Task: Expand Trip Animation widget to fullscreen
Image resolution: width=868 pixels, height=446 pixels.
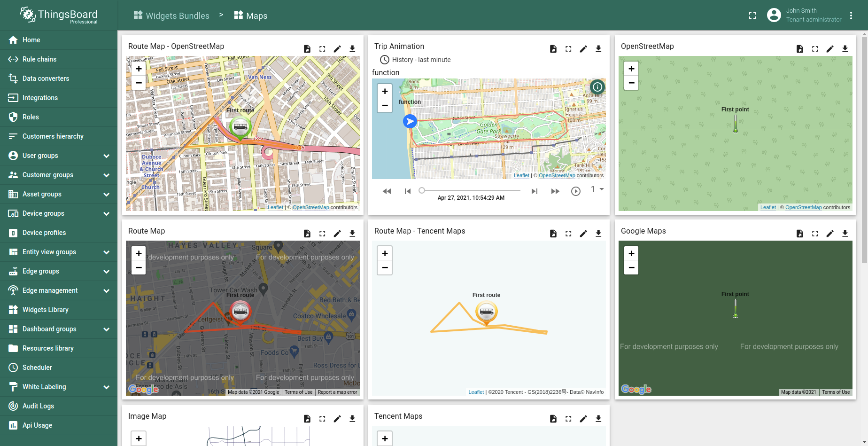Action: click(x=568, y=49)
